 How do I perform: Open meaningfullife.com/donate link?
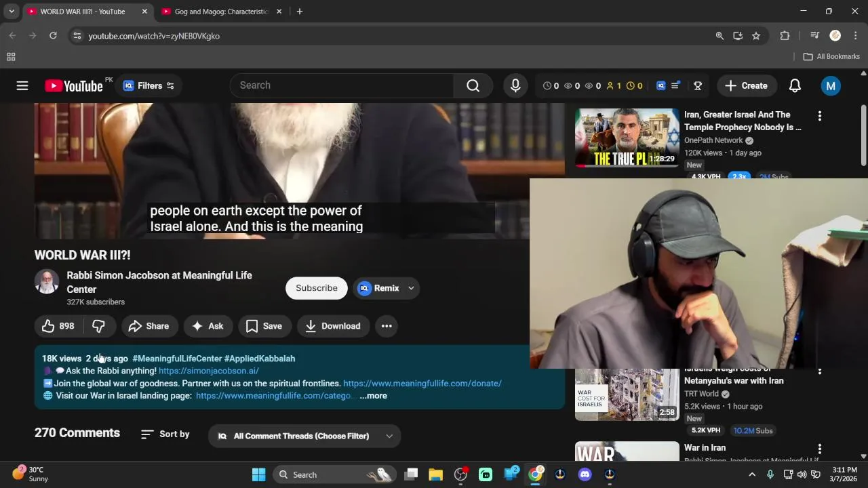coord(422,384)
